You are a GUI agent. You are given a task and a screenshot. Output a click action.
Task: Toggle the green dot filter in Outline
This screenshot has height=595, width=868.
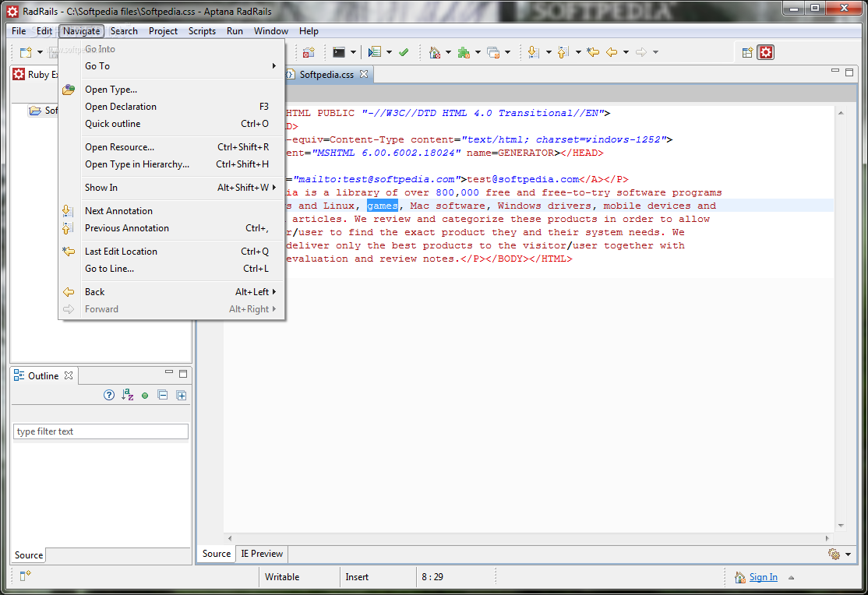pyautogui.click(x=145, y=396)
